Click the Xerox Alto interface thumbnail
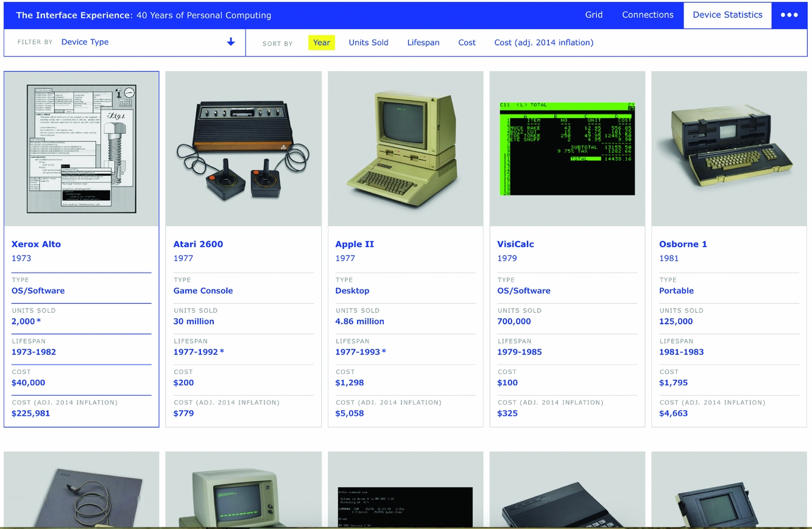Image resolution: width=812 pixels, height=529 pixels. pos(82,149)
